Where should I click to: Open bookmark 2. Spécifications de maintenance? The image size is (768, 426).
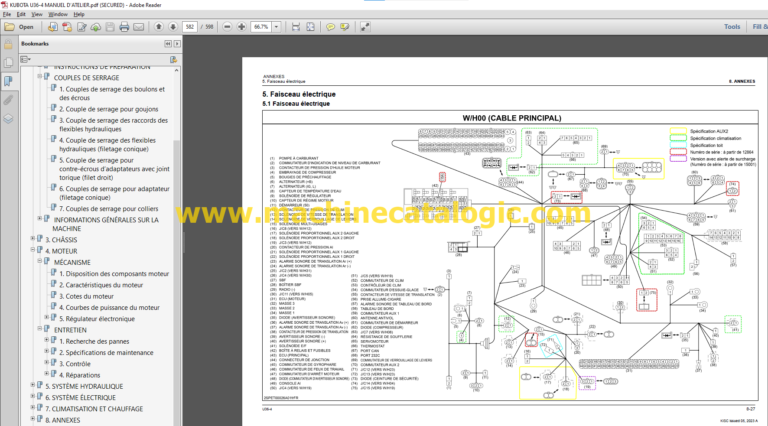point(106,353)
